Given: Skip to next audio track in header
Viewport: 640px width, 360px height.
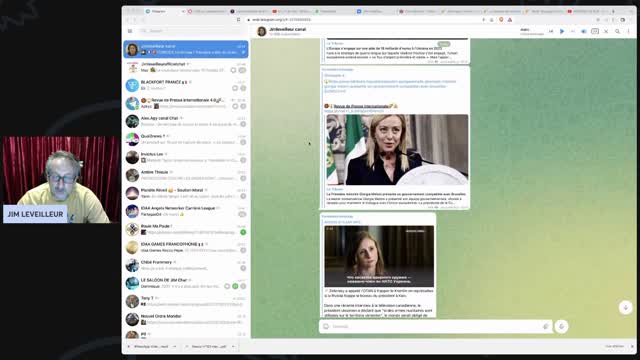Looking at the screenshot, I should [573, 31].
